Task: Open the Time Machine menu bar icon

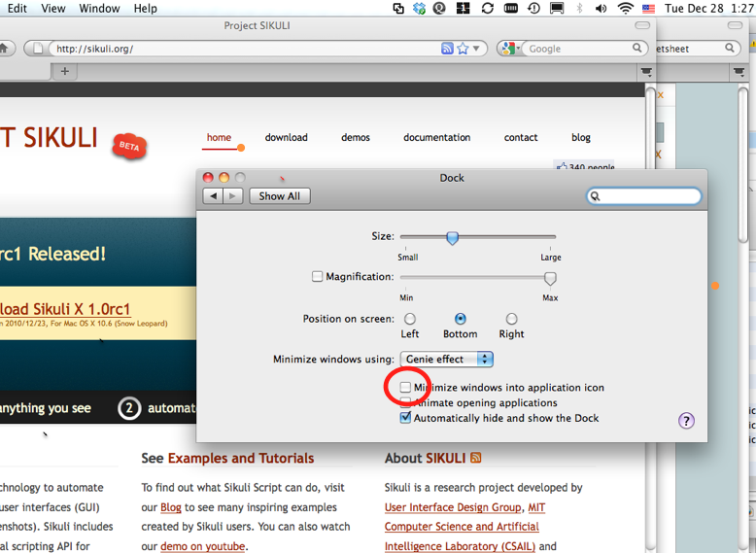Action: tap(533, 9)
